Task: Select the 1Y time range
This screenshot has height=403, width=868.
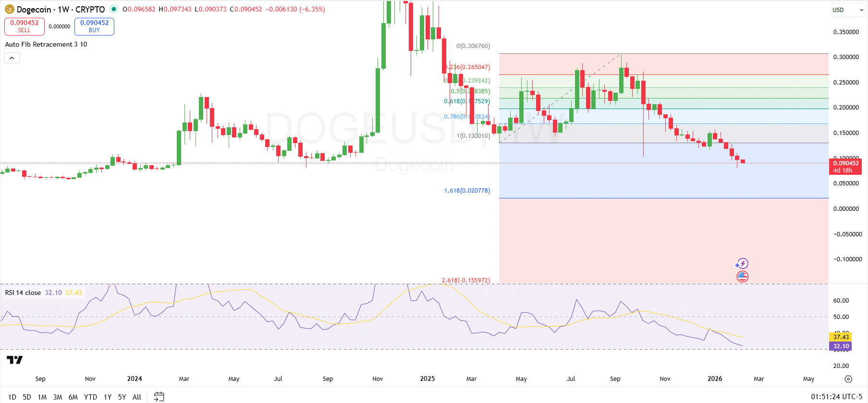Action: pyautogui.click(x=108, y=397)
